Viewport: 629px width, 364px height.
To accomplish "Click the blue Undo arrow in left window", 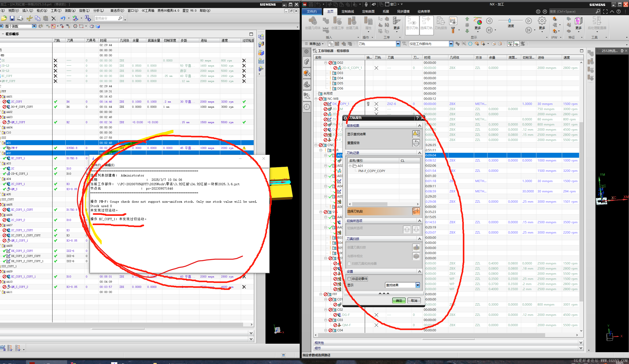I will (x=63, y=18).
